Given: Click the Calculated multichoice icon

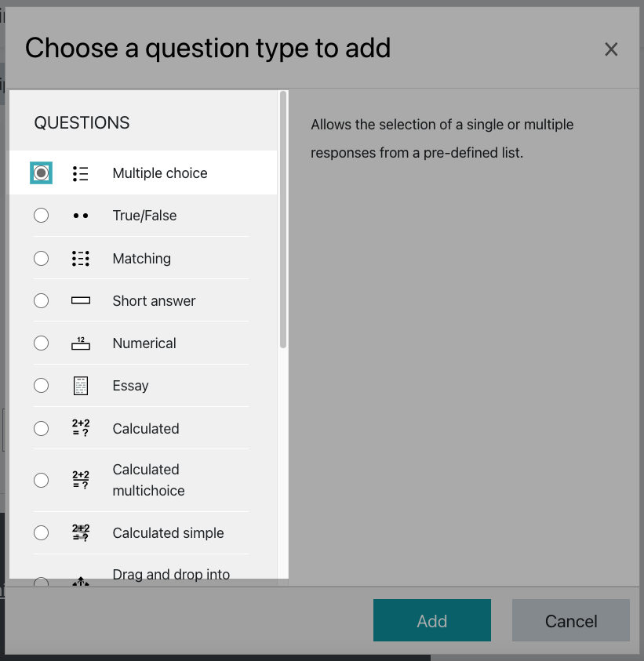Looking at the screenshot, I should tap(81, 480).
